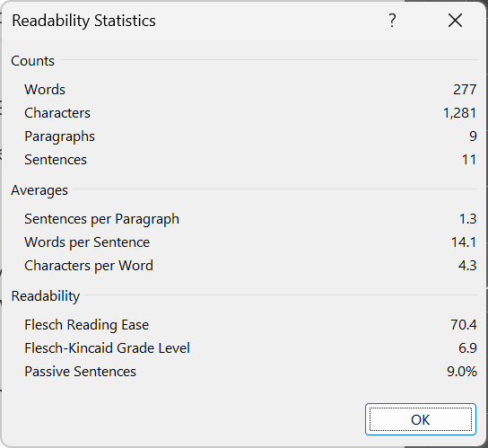Click the Readability Statistics dialog title
Image resolution: width=488 pixels, height=448 pixels.
click(x=83, y=22)
